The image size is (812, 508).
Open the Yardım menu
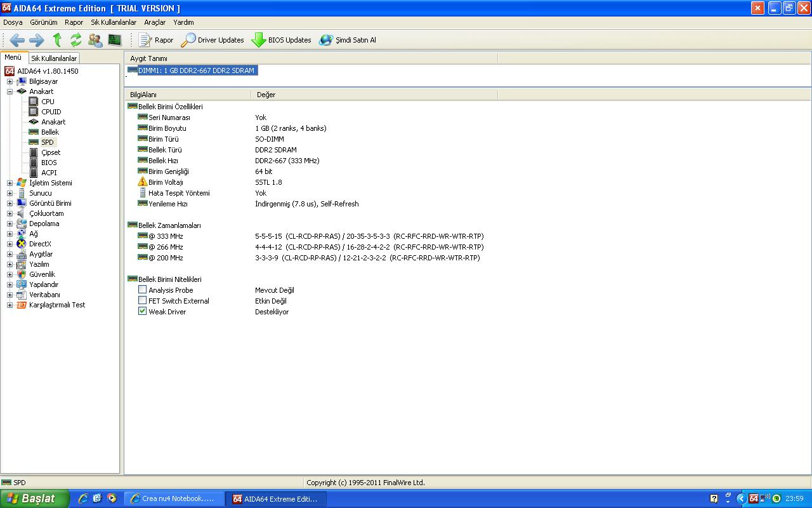[183, 22]
